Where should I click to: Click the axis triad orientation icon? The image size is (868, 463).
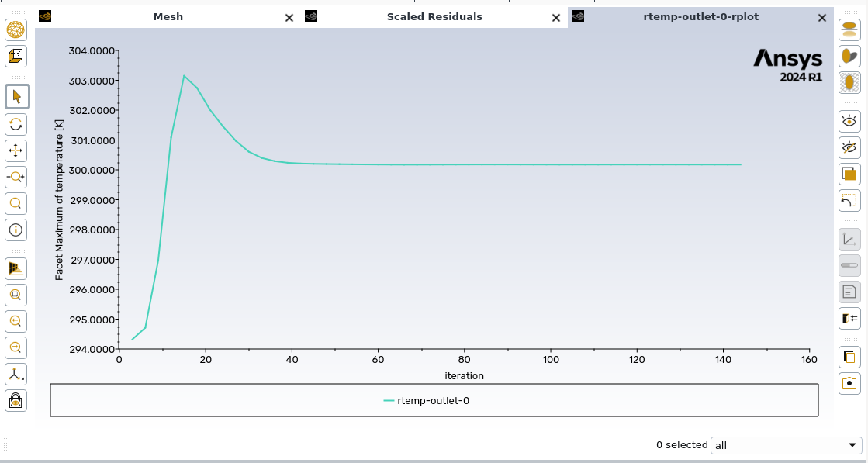coord(16,374)
